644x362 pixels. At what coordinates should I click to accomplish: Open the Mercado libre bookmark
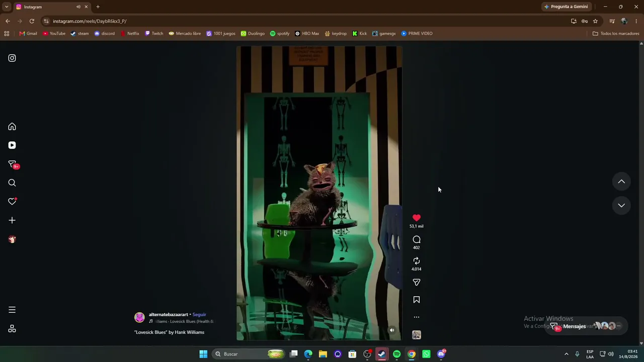click(x=185, y=34)
